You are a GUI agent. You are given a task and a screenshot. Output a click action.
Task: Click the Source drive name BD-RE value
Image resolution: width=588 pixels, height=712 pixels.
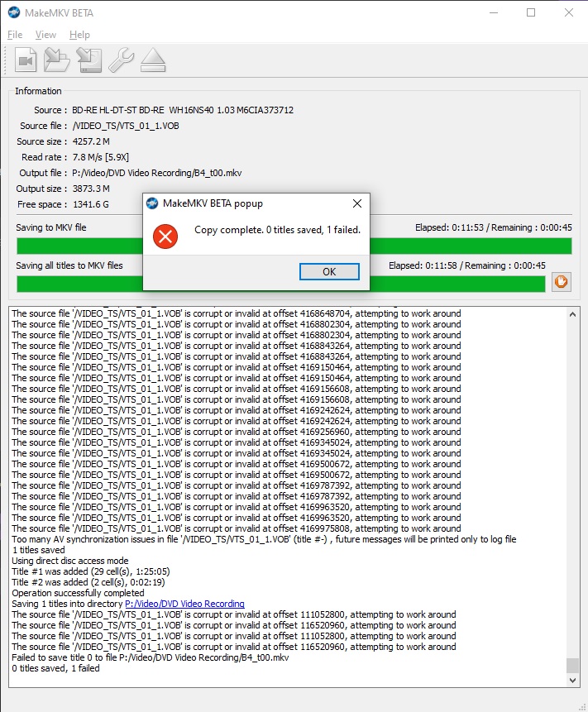(183, 110)
